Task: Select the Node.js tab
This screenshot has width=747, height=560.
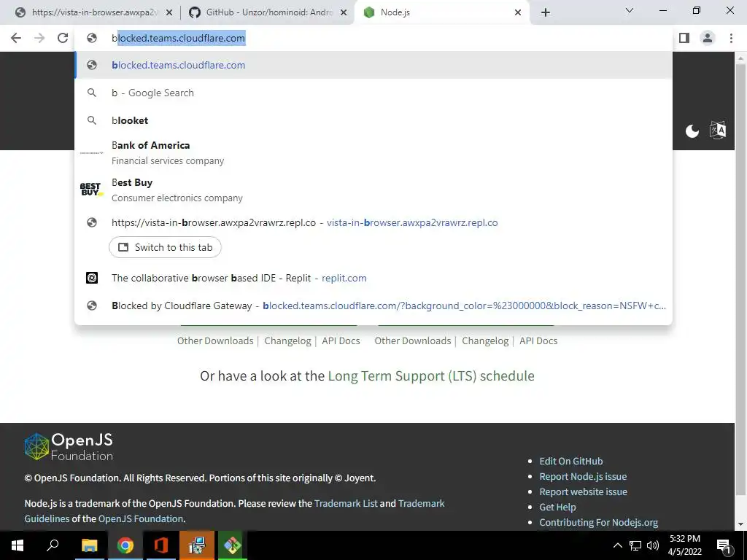Action: click(441, 12)
